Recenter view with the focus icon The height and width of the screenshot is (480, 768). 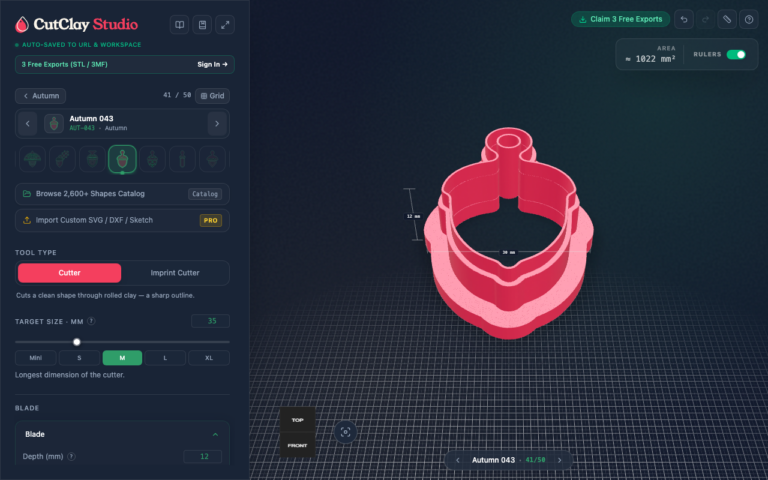pyautogui.click(x=345, y=432)
